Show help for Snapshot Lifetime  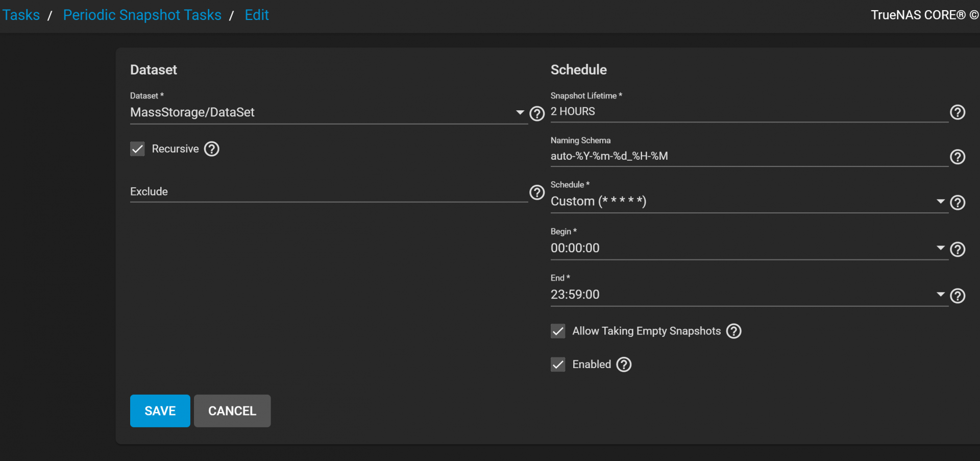[x=958, y=112]
